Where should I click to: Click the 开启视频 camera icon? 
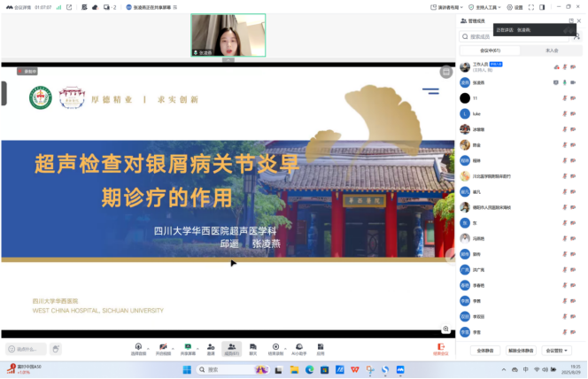[163, 346]
